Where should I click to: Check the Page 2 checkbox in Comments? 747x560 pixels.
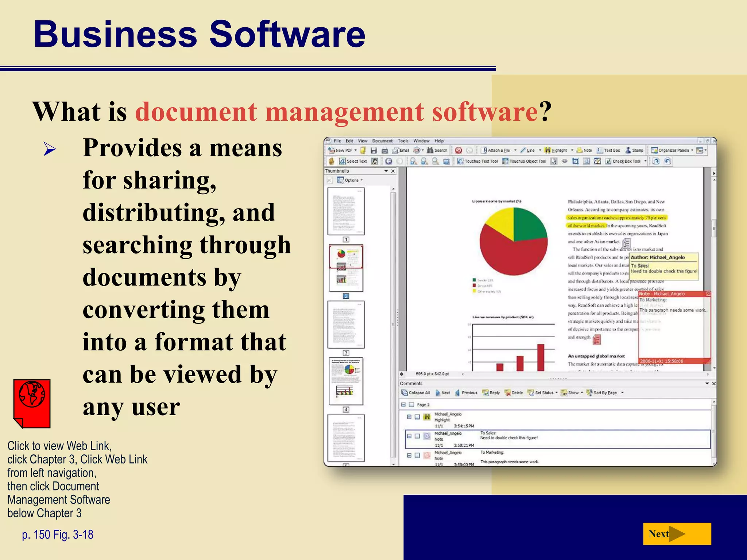pyautogui.click(x=411, y=405)
